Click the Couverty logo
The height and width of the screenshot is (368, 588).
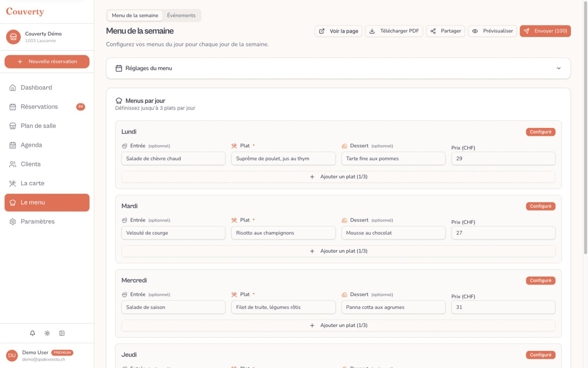pos(25,12)
